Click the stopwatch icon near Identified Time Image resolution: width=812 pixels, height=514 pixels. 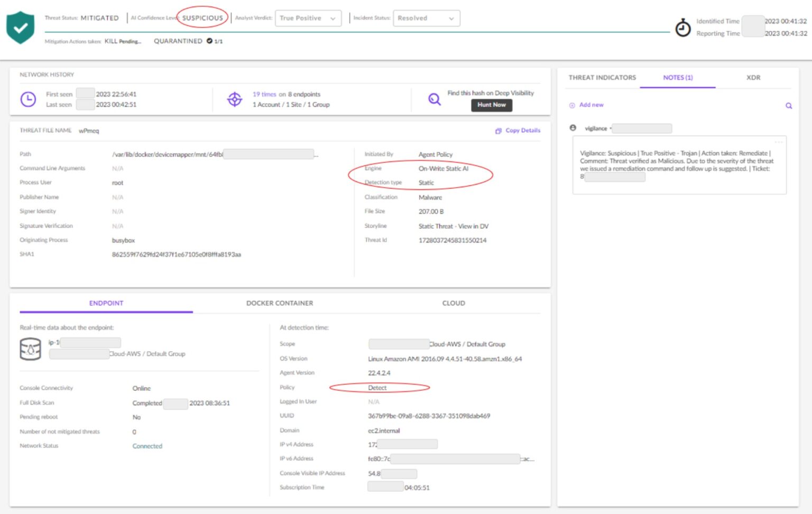(x=682, y=27)
